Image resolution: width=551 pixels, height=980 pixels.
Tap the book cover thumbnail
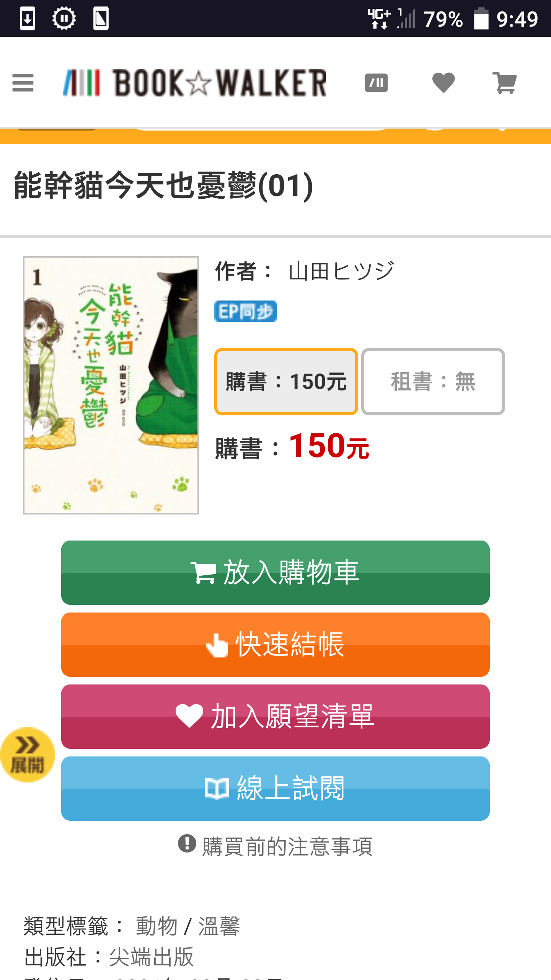point(111,385)
